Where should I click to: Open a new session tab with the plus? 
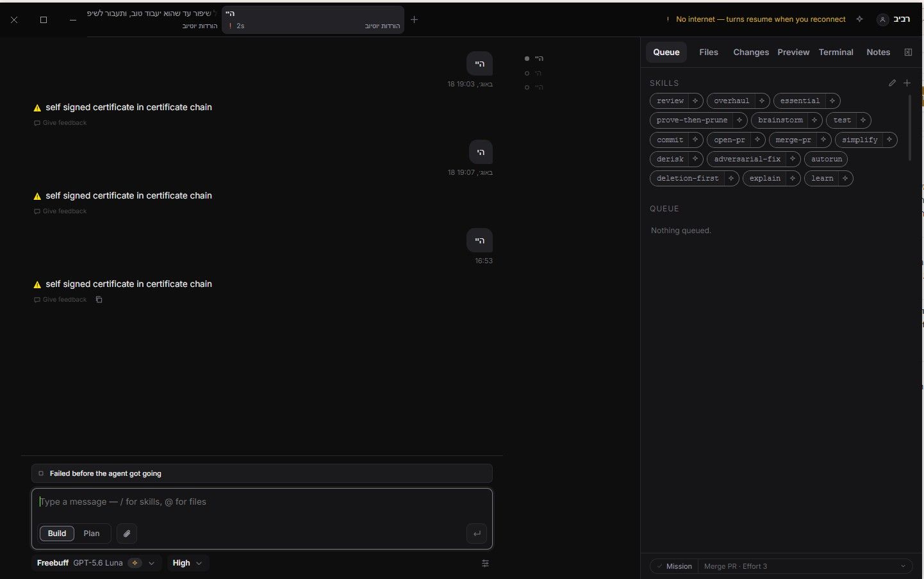(x=414, y=20)
